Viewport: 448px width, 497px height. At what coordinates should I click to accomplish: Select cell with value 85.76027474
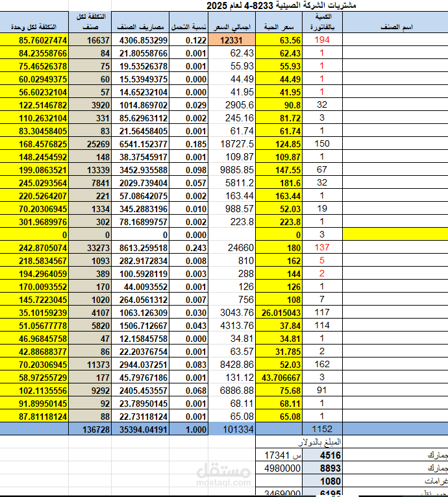(x=34, y=40)
